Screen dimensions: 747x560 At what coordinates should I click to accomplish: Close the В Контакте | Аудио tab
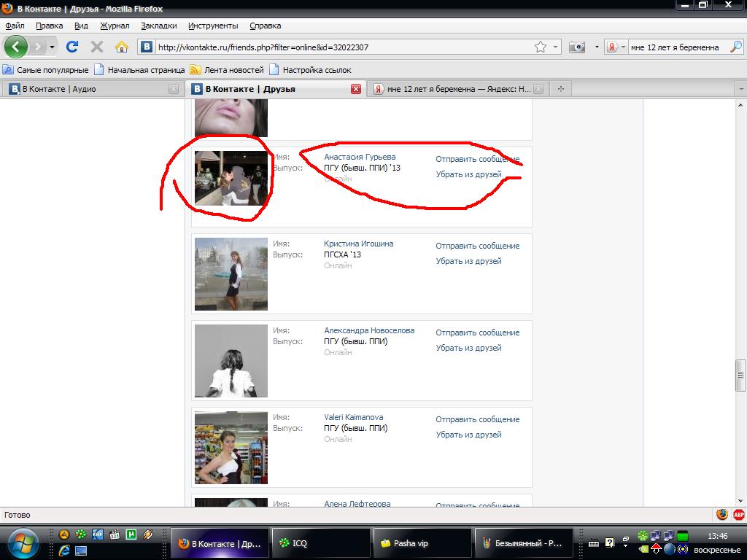click(174, 89)
